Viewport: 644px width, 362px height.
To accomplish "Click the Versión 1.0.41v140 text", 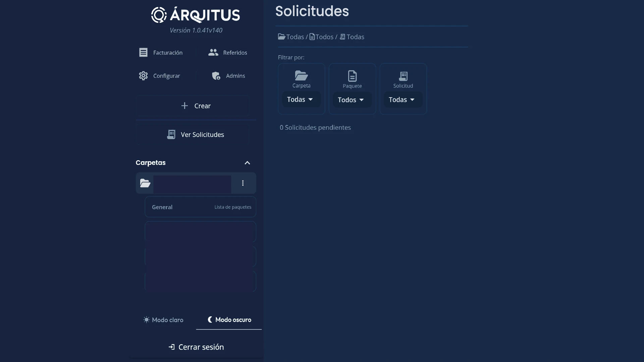I will tap(196, 30).
